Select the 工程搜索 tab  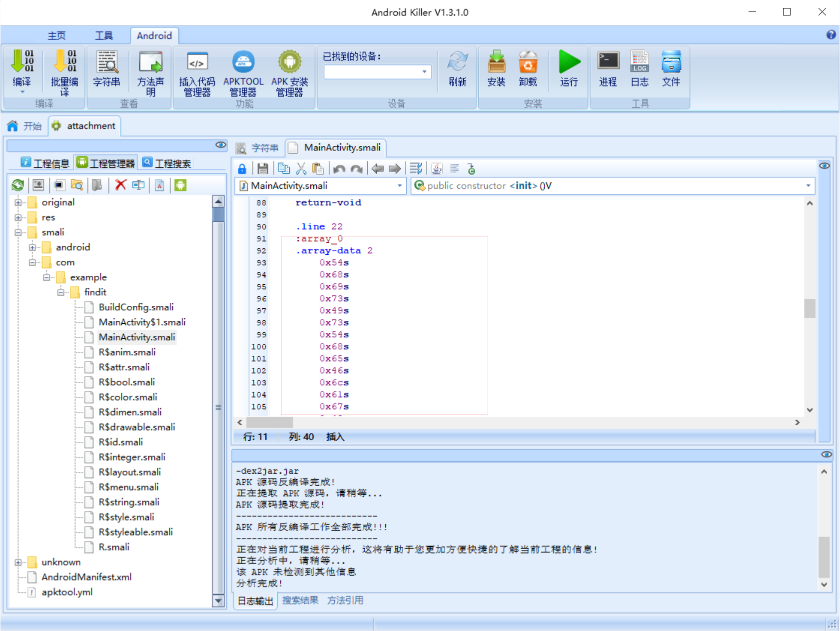167,163
